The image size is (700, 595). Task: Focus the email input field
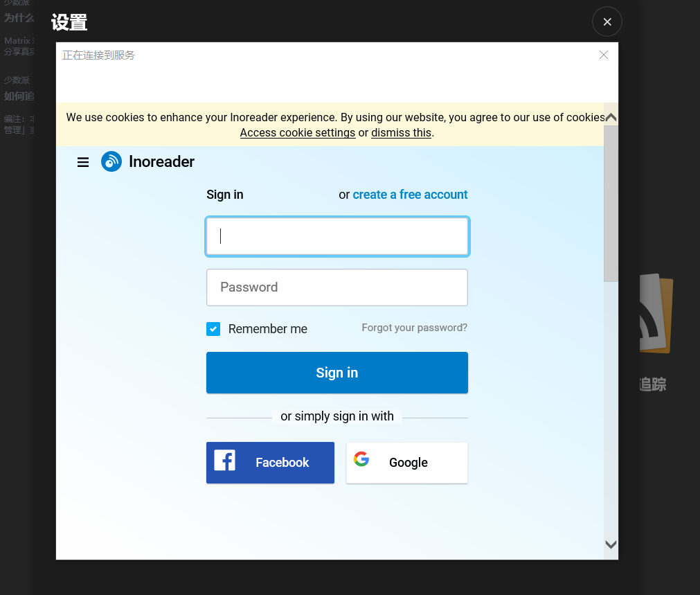click(x=337, y=236)
